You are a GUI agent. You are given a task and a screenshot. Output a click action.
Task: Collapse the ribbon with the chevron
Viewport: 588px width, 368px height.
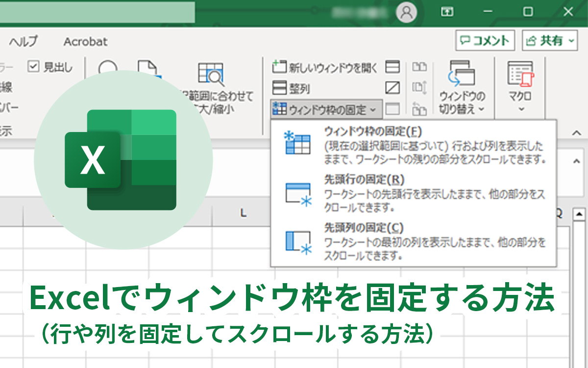(576, 132)
